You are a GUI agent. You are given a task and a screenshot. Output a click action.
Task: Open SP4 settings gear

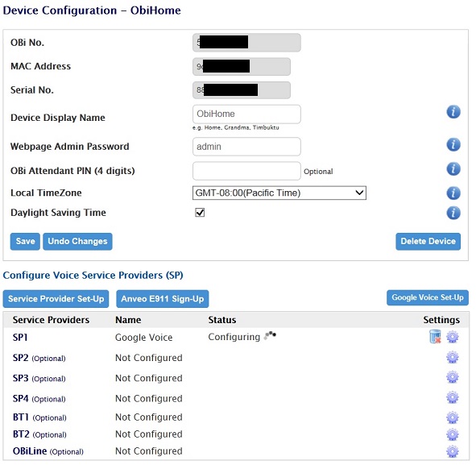point(453,397)
